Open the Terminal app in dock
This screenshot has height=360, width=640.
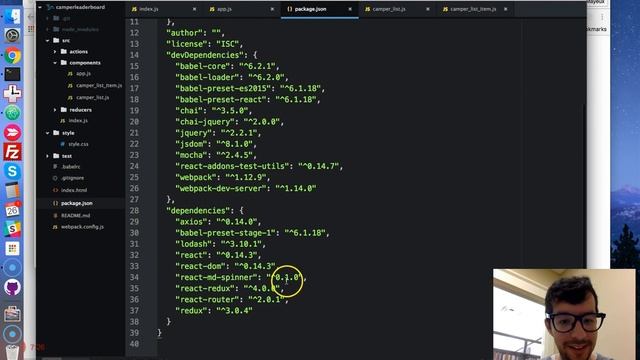click(x=12, y=74)
